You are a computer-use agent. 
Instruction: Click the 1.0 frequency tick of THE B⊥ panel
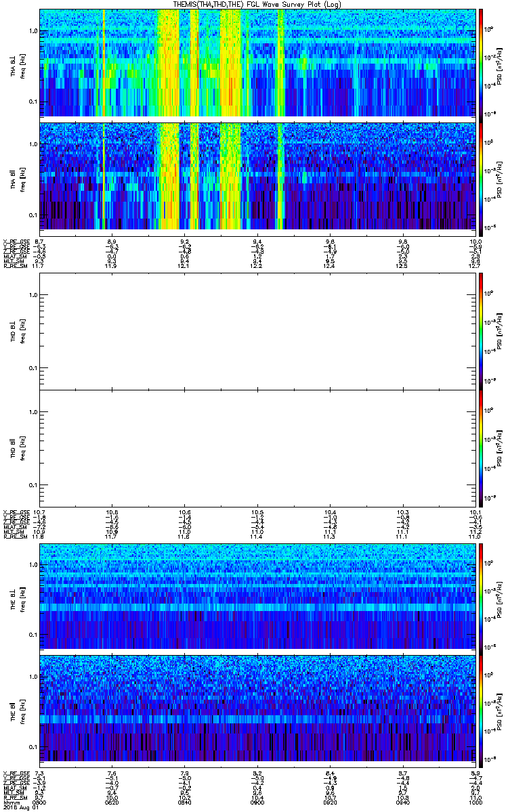[x=33, y=564]
